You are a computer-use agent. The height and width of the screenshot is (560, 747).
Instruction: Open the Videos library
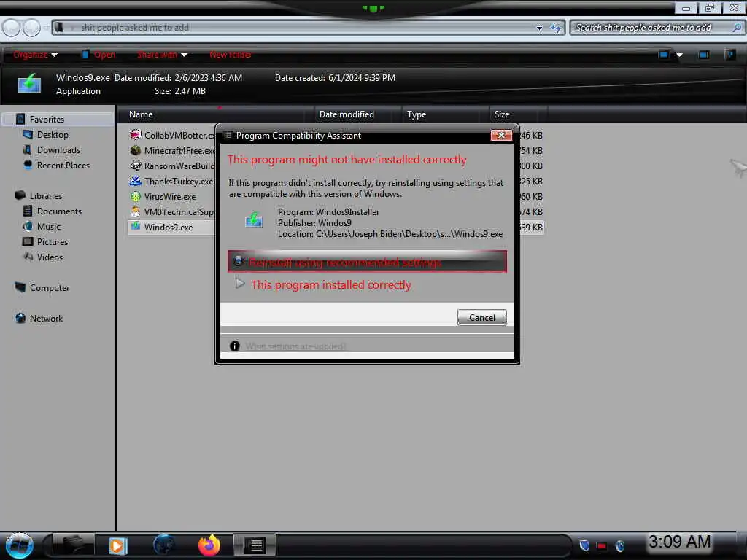click(x=50, y=257)
